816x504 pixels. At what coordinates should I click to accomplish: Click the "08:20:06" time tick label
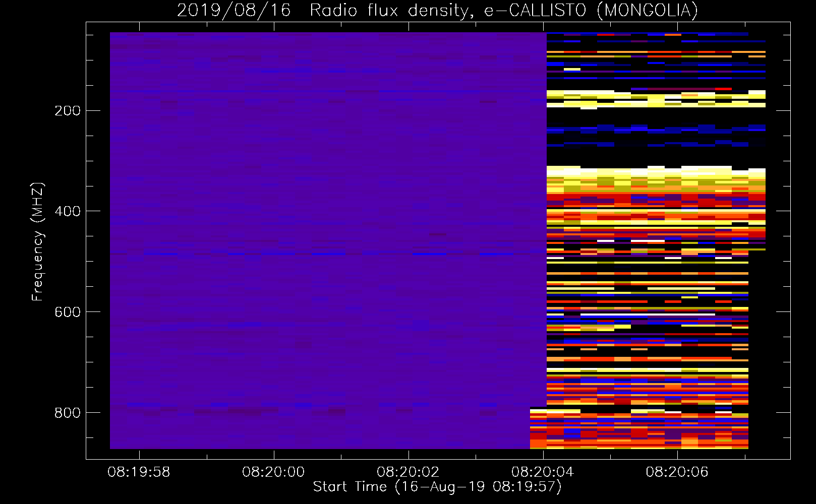tap(677, 472)
